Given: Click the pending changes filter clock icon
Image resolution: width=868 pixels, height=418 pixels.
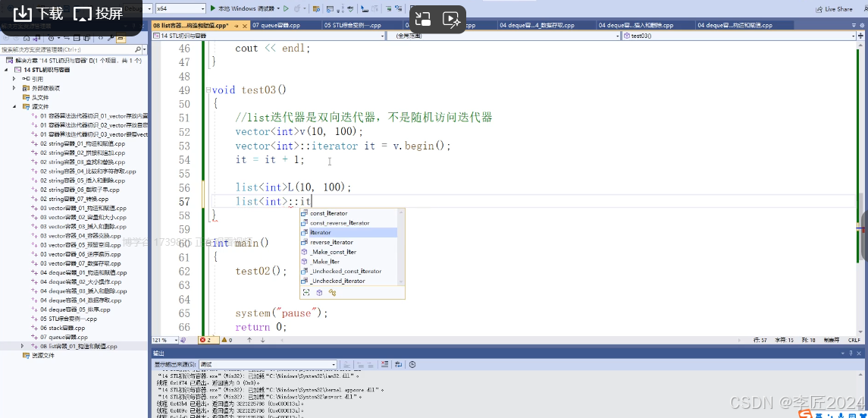Looking at the screenshot, I should coord(51,38).
